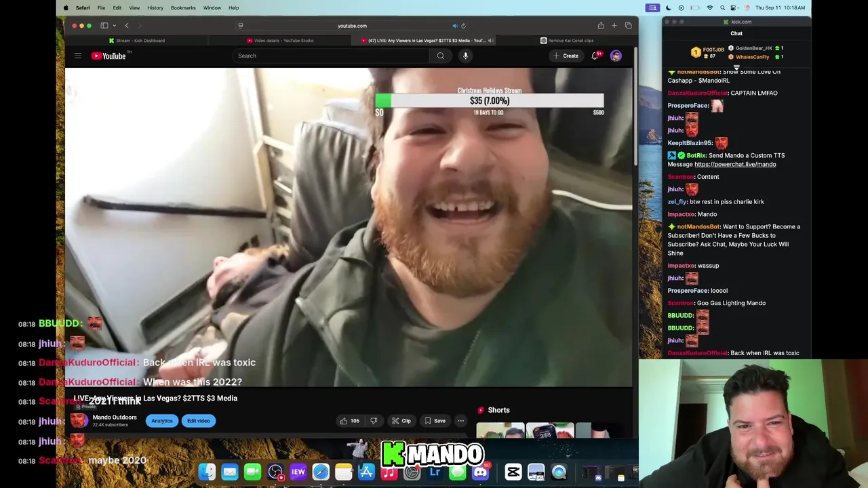Click WhalesCanFly in Kick chat leaderboard

pos(752,57)
